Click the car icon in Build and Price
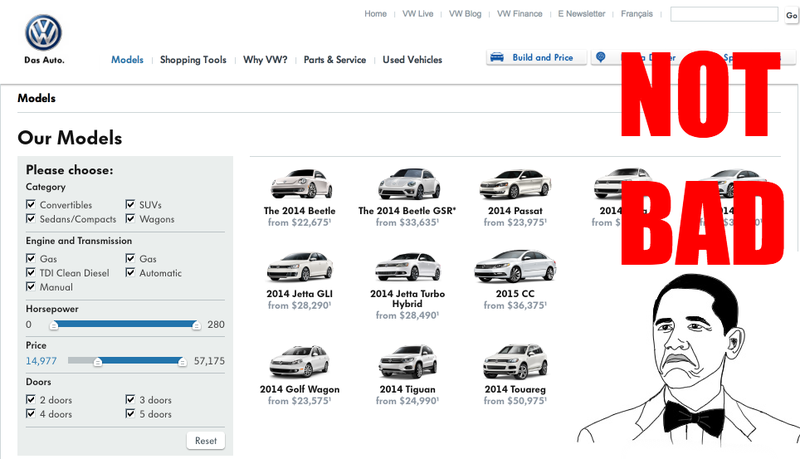Screen dimensions: 800x459 (497, 57)
